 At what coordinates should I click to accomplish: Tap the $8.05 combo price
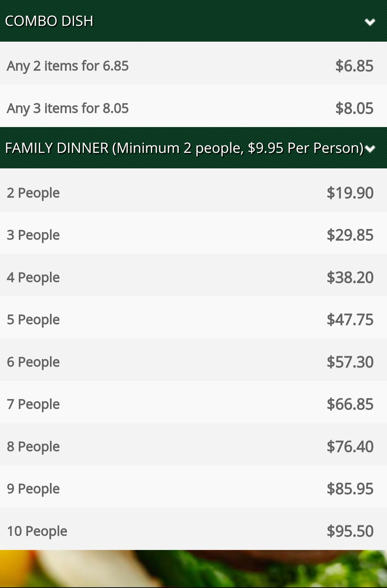pos(354,108)
